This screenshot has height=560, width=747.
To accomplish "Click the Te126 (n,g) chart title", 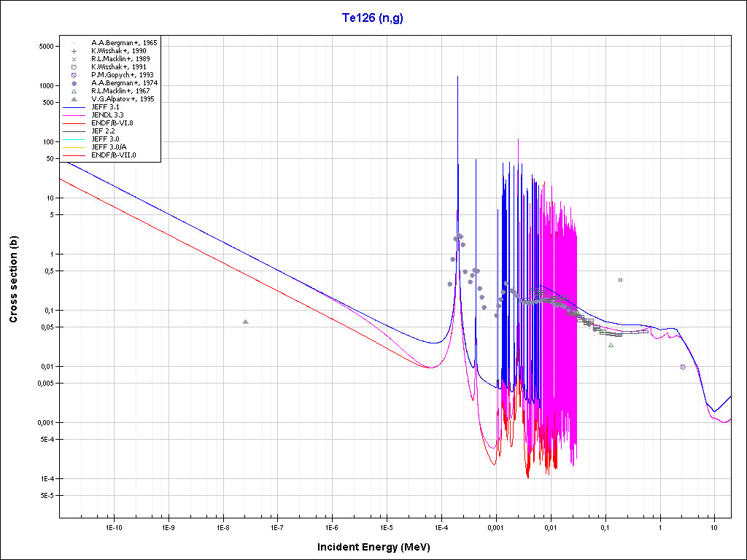I will pos(373,17).
